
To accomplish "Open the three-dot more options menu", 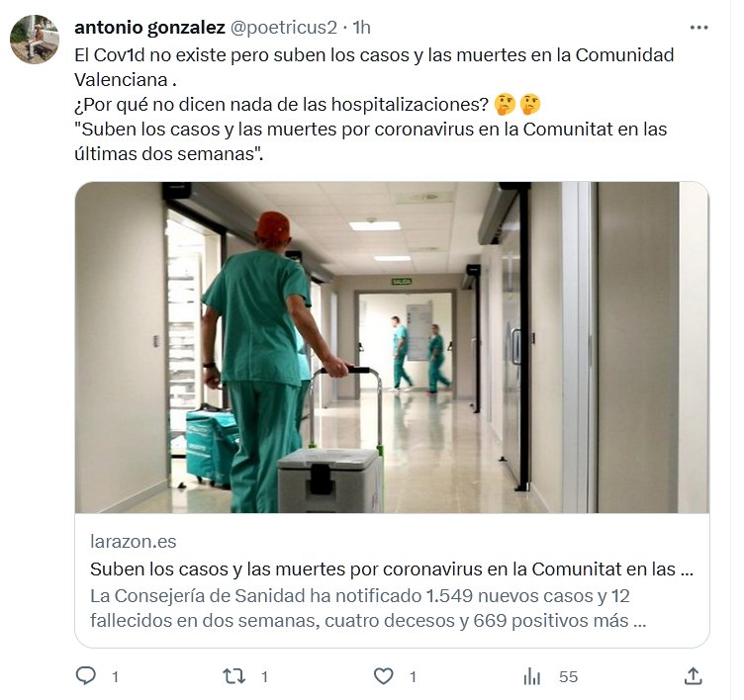I will click(698, 28).
